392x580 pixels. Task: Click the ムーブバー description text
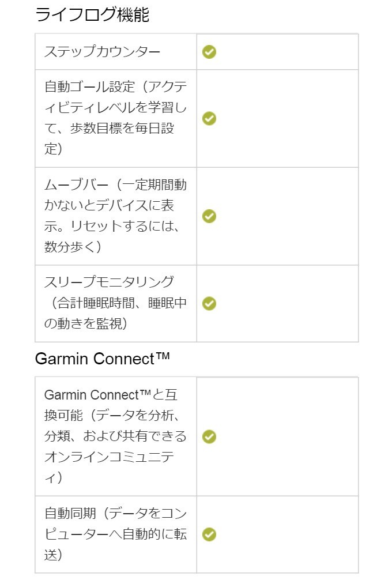point(116,216)
